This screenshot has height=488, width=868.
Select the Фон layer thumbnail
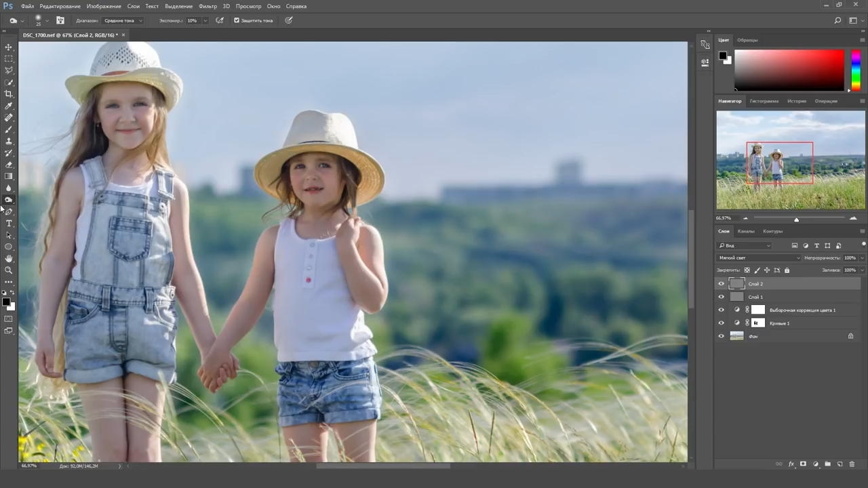(x=736, y=336)
